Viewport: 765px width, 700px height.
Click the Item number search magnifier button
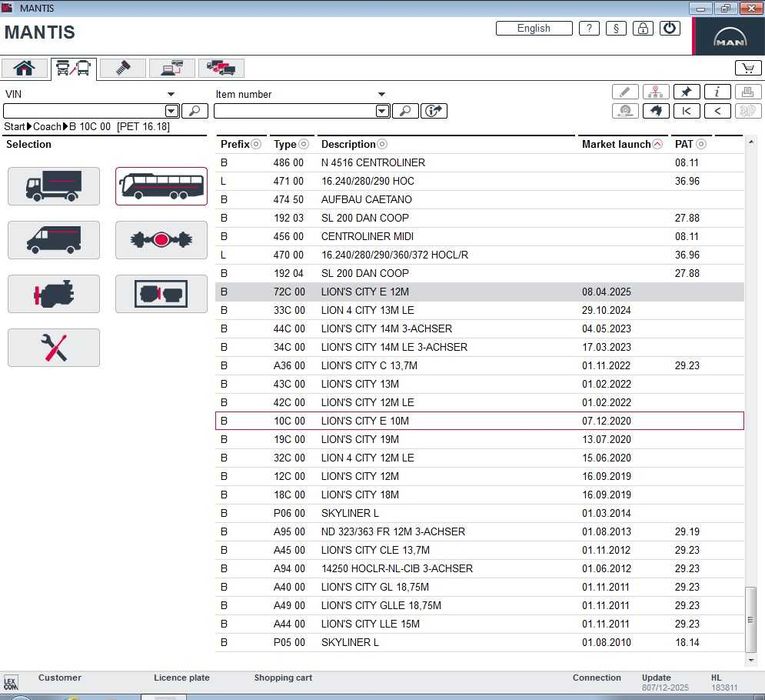click(405, 111)
